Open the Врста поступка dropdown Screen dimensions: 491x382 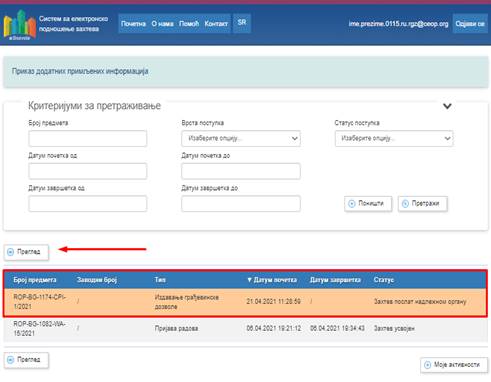tap(241, 139)
